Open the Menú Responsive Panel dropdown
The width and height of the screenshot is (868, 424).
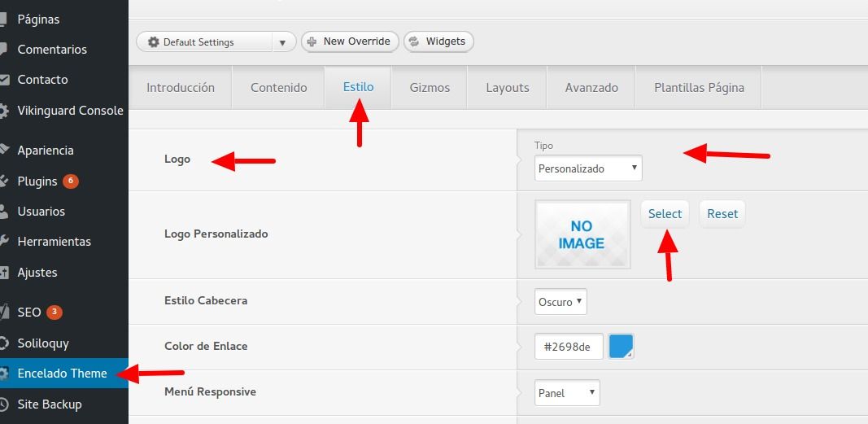point(567,393)
